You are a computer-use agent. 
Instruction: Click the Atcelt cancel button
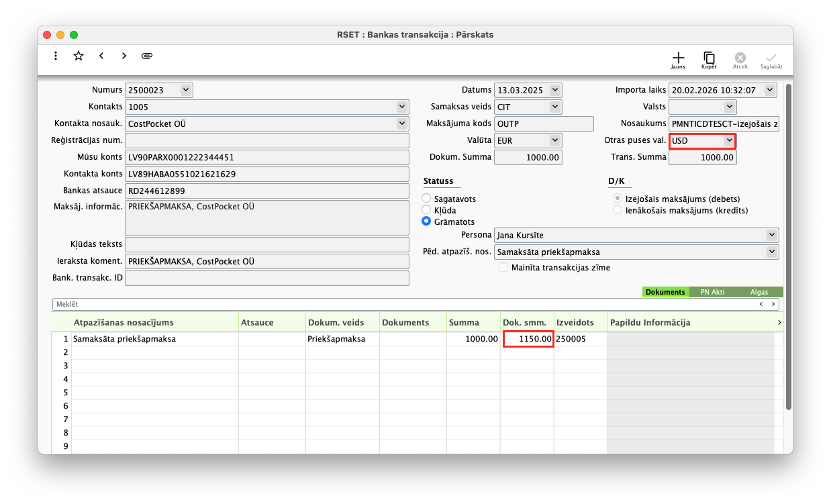[x=740, y=60]
